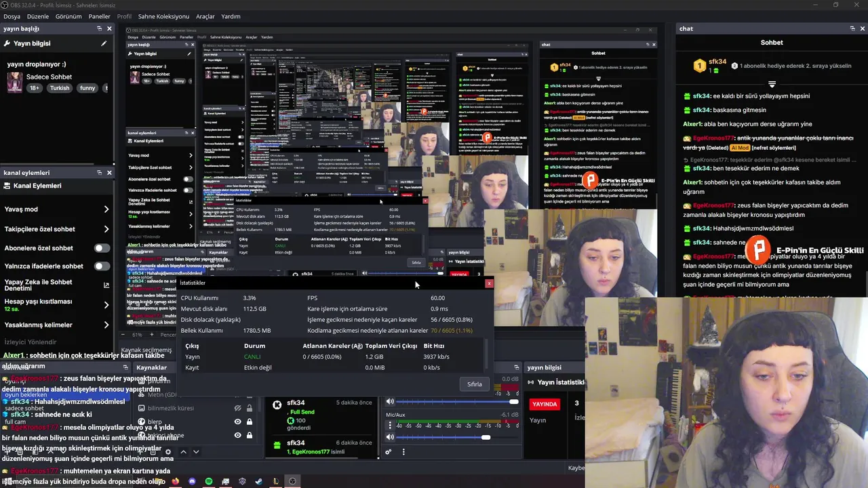Move selected source up with arrow
The width and height of the screenshot is (868, 488).
tap(183, 452)
